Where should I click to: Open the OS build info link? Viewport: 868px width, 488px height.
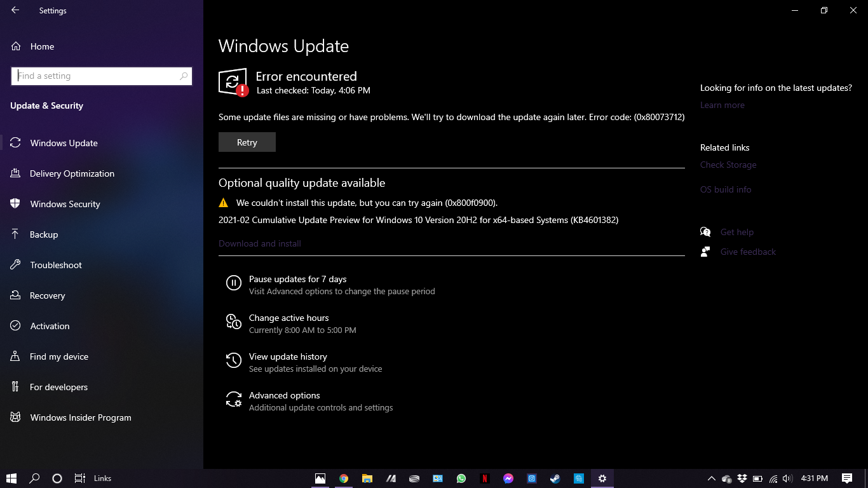pos(726,189)
